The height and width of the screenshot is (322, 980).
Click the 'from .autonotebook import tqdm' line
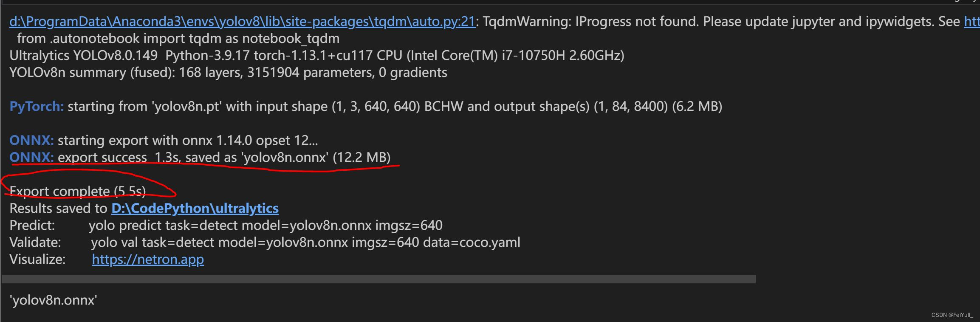[x=178, y=38]
